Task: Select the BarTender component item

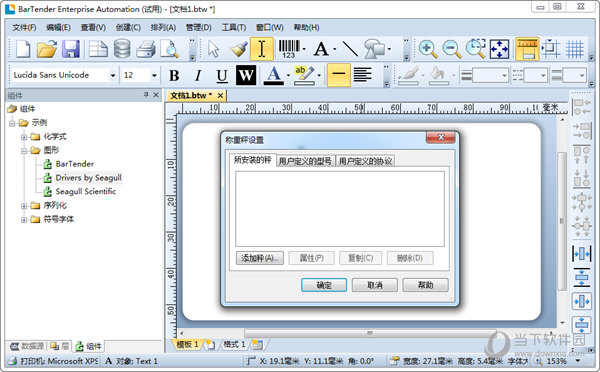Action: tap(75, 164)
